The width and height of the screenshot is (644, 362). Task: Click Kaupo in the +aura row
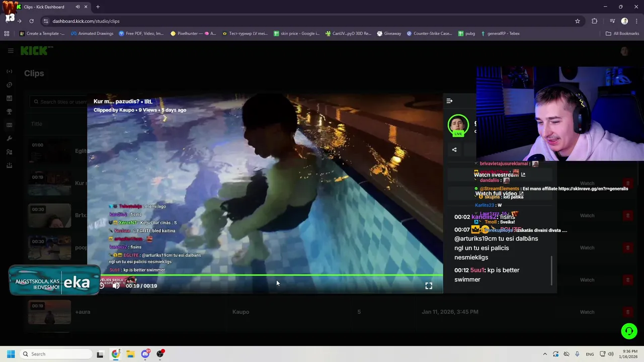pyautogui.click(x=240, y=312)
